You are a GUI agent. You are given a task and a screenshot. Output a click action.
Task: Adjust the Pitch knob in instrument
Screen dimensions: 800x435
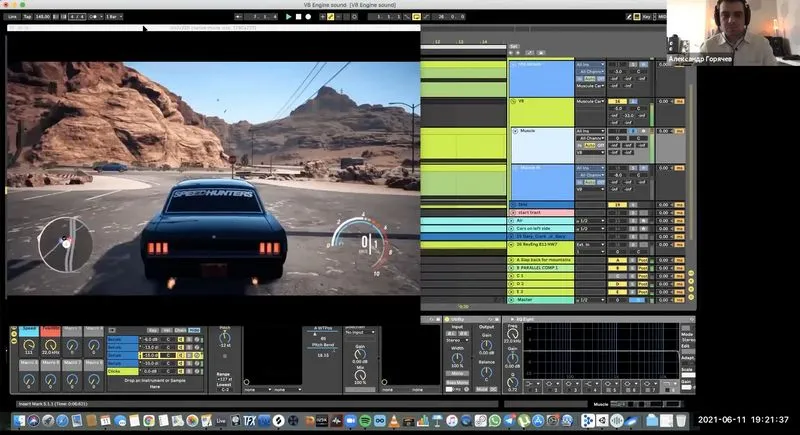pos(224,338)
